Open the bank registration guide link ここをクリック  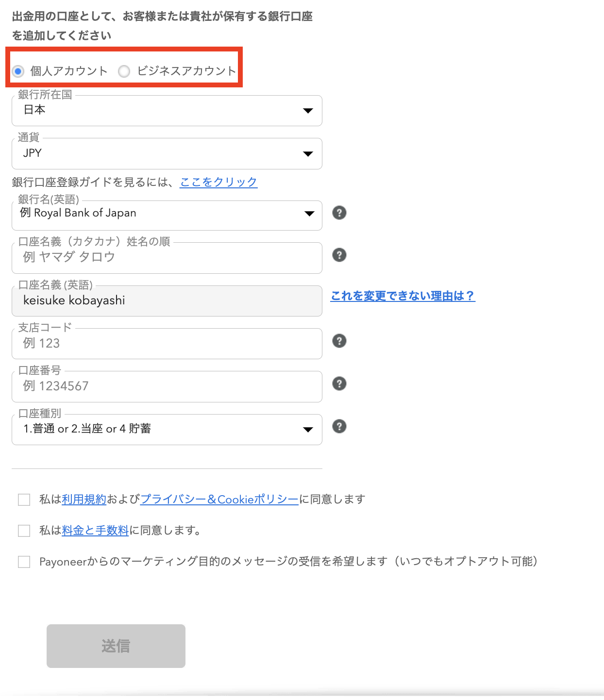(218, 182)
